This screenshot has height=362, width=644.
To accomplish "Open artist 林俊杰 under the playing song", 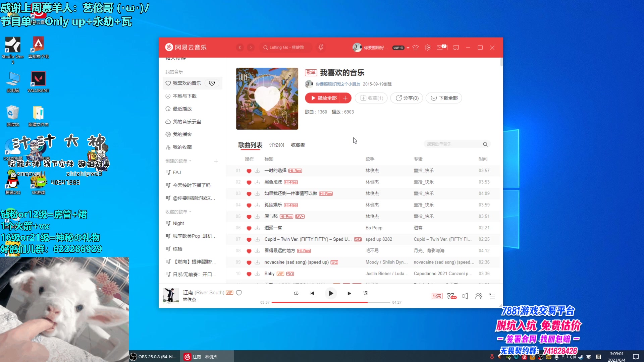I will coord(190,300).
